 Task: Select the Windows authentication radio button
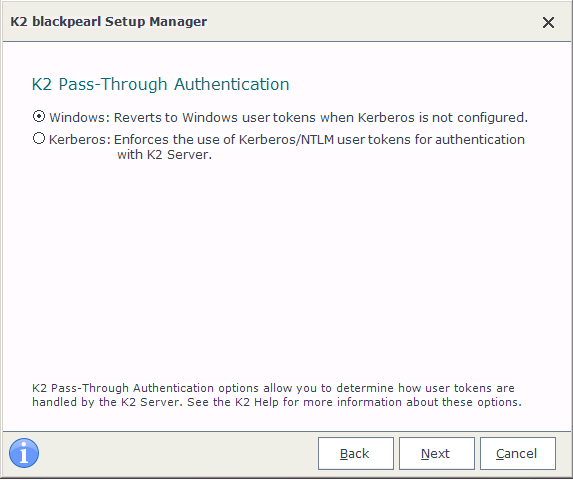39,117
